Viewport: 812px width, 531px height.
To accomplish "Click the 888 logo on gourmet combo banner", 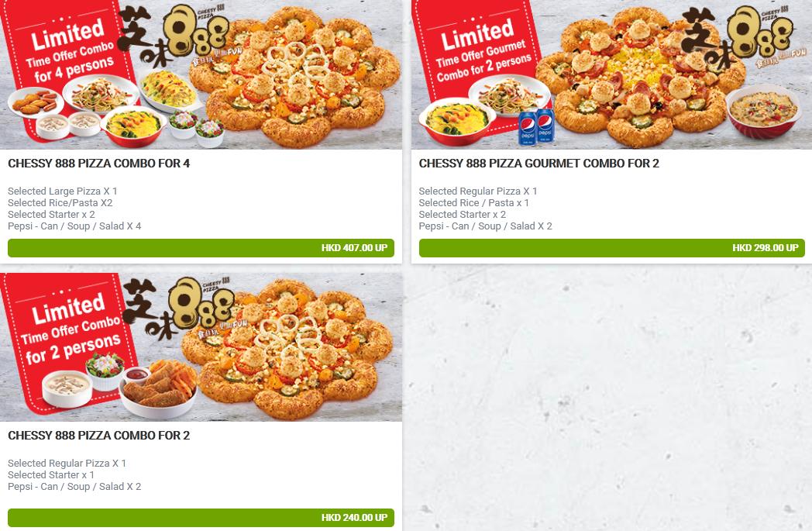I will pos(738,36).
